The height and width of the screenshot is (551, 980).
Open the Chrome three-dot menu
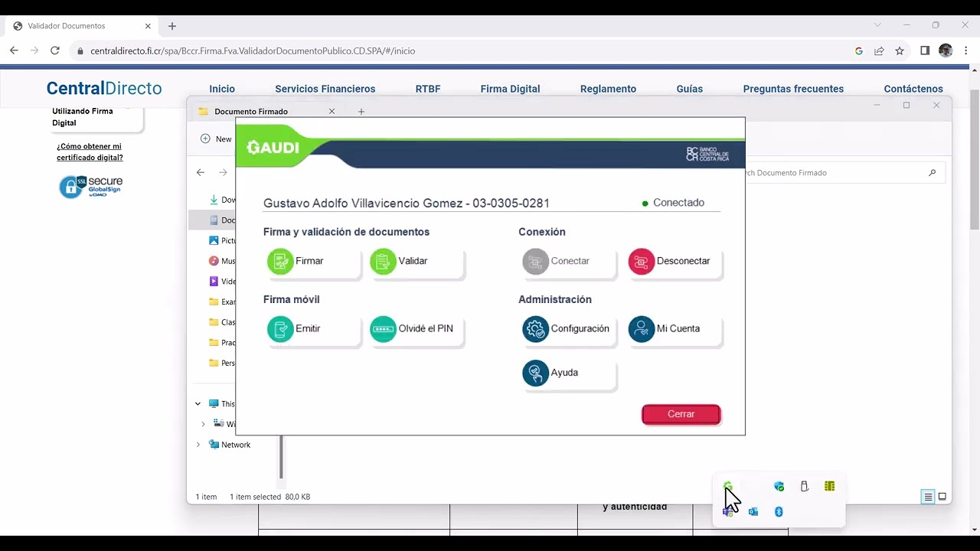[x=966, y=51]
